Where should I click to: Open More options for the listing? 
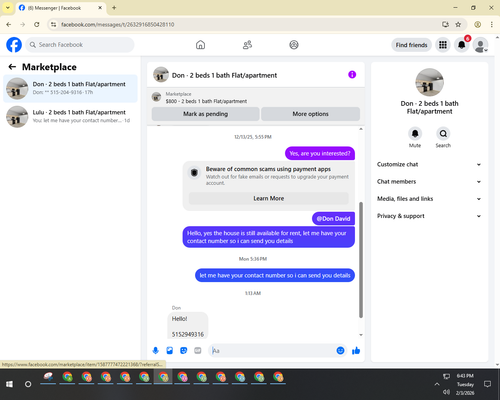point(310,114)
